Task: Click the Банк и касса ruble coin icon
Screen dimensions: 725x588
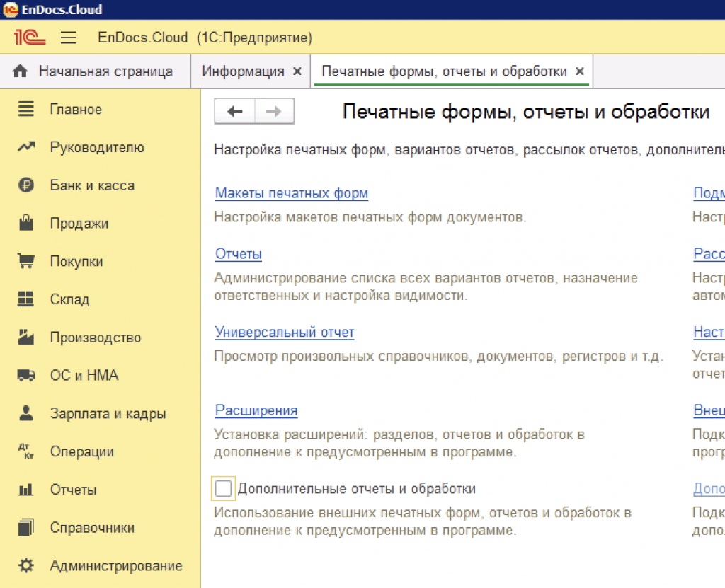Action: point(26,185)
